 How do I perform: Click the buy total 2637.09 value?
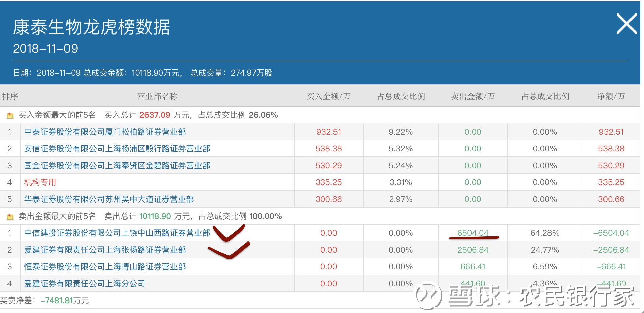tap(155, 115)
